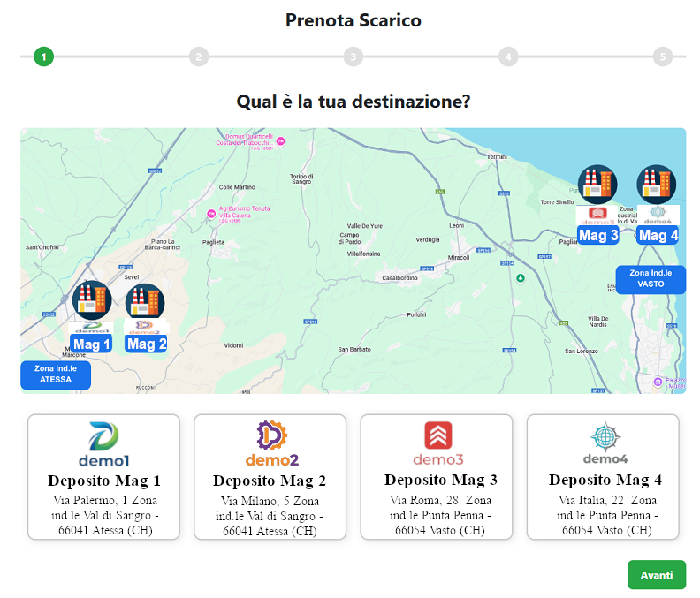Click the Mag 2 factory icon on map
The width and height of the screenshot is (700, 598).
[x=145, y=303]
